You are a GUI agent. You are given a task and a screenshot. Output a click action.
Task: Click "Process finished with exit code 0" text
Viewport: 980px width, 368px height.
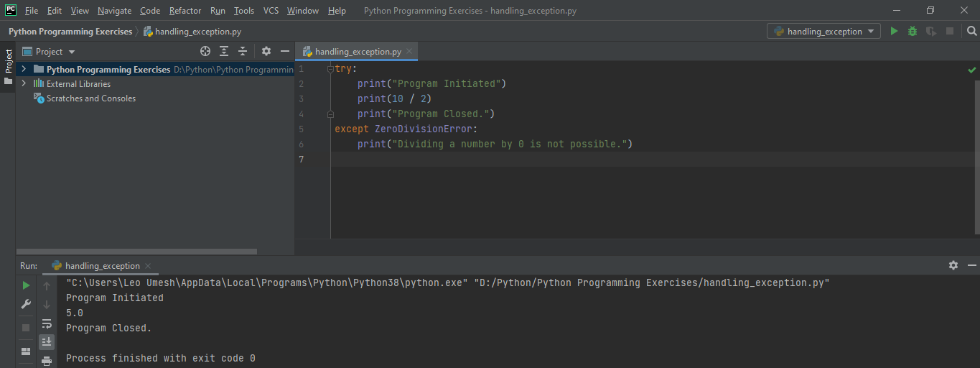pyautogui.click(x=161, y=358)
